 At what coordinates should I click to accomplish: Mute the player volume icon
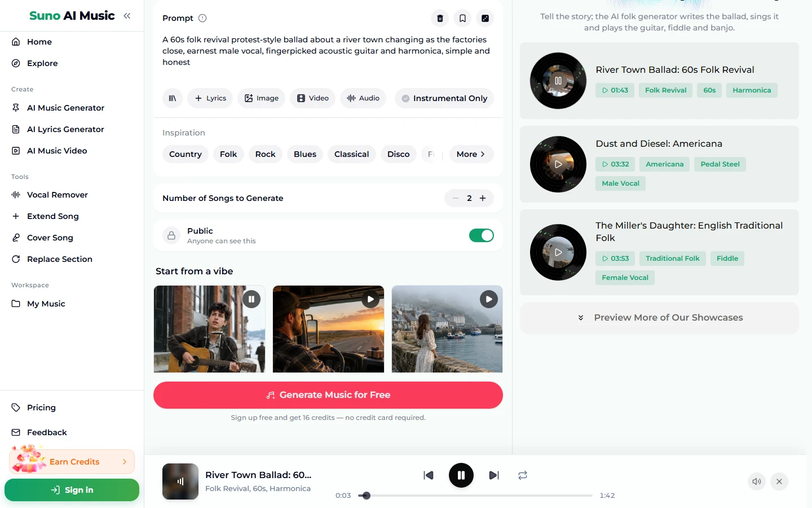click(x=757, y=481)
